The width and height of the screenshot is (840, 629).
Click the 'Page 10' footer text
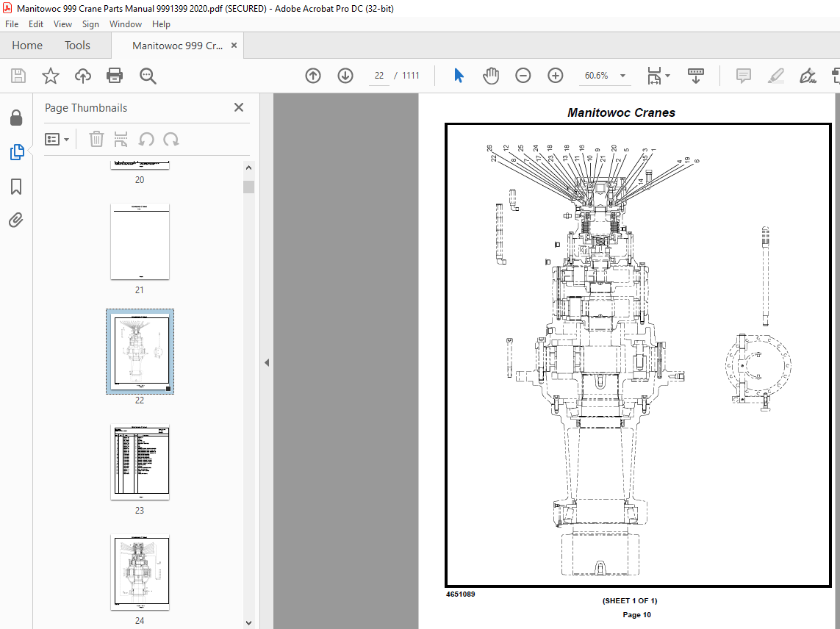pyautogui.click(x=636, y=614)
